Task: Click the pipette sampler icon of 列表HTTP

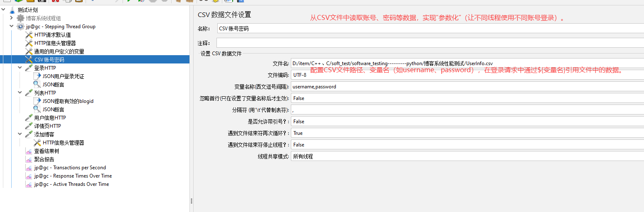Action: click(x=29, y=93)
